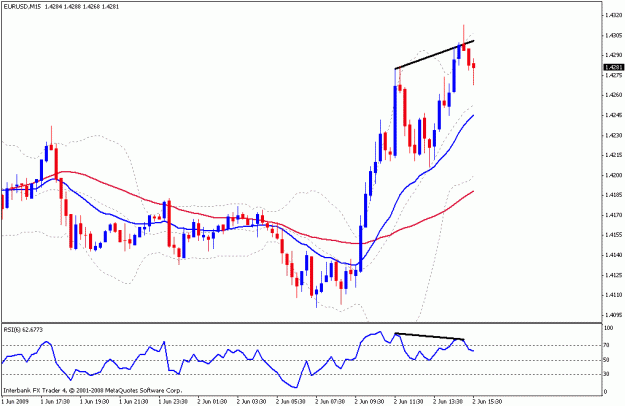Click the 1 Jun 17:30 time label
Image resolution: width=625 pixels, height=406 pixels.
pyautogui.click(x=56, y=401)
